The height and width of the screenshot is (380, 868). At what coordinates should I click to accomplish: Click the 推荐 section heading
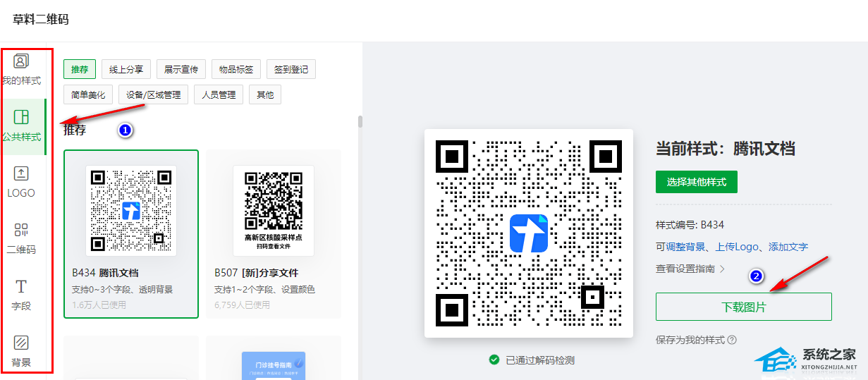75,130
